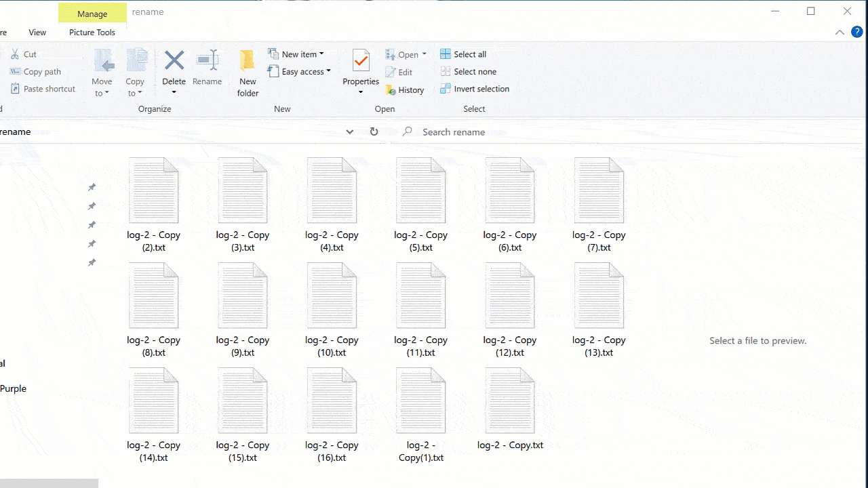Click the Paste shortcut label

pos(50,89)
